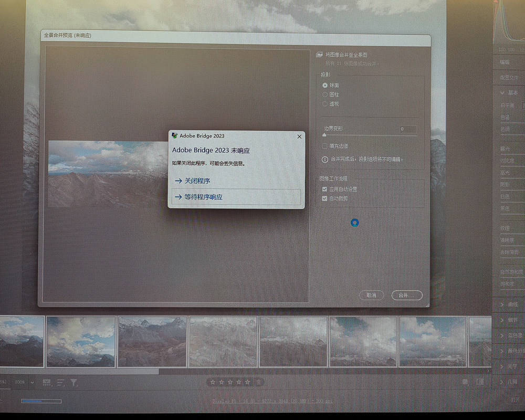Click the 曝光 label in the 基本 panel
Image resolution: width=525 pixels, height=420 pixels.
pyautogui.click(x=505, y=149)
